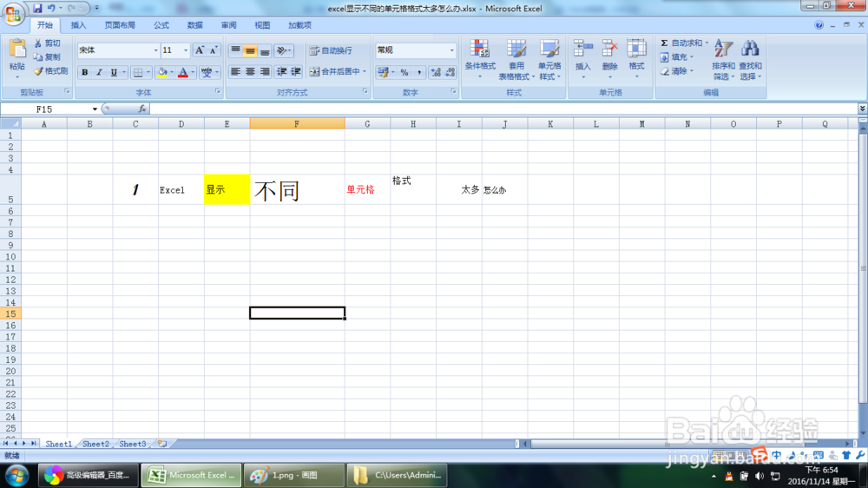Click the wrap text (自动换行) button
This screenshot has height=488, width=868.
[331, 50]
